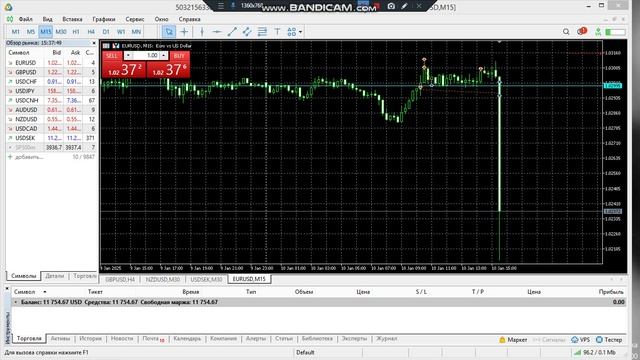Select the EURUSD row in Market Watch

coord(51,63)
